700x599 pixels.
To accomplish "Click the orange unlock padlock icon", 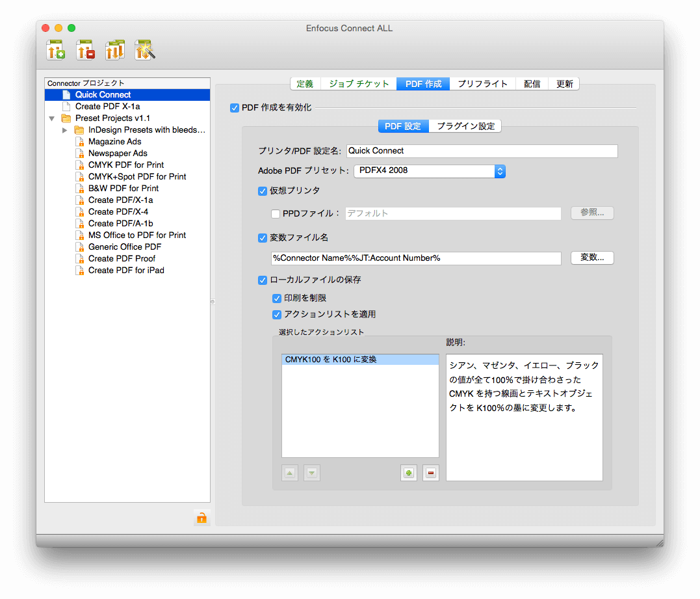I will point(201,518).
